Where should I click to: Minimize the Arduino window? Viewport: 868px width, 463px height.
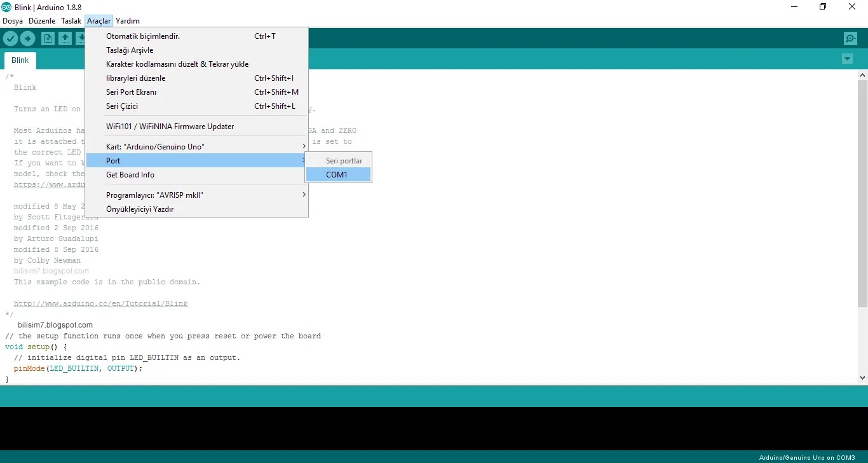pos(795,7)
